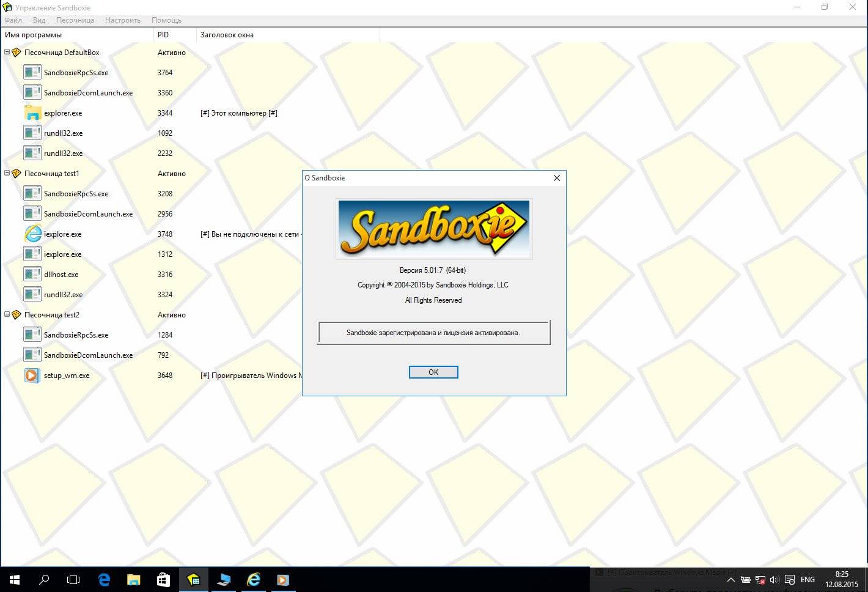Screen dimensions: 868x592
Task: Open File Explorer from taskbar
Action: [134, 579]
